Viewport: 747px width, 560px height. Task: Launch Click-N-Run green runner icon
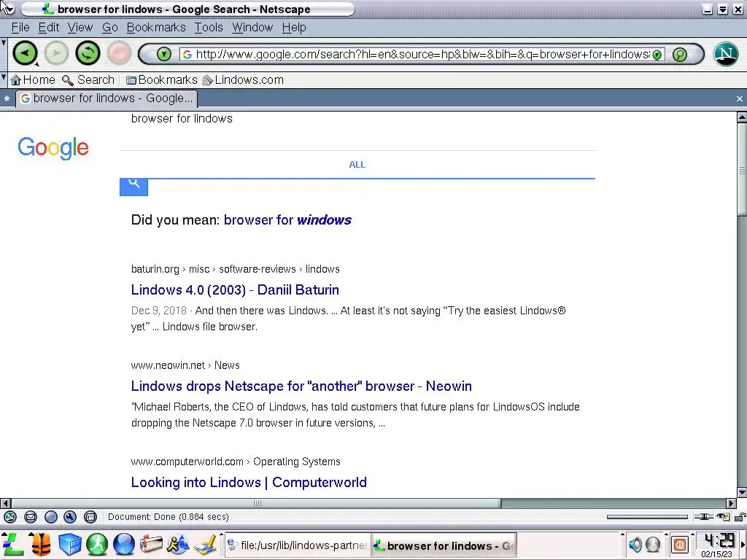[97, 544]
